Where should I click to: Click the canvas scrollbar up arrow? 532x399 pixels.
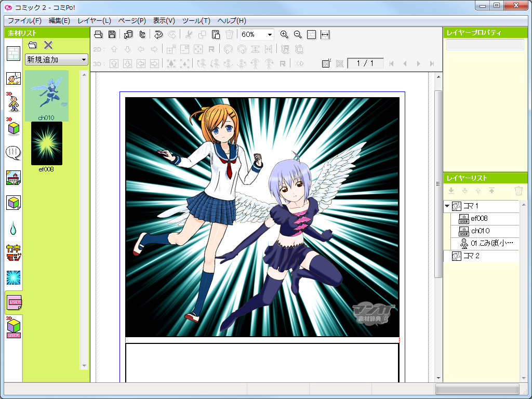[x=438, y=77]
